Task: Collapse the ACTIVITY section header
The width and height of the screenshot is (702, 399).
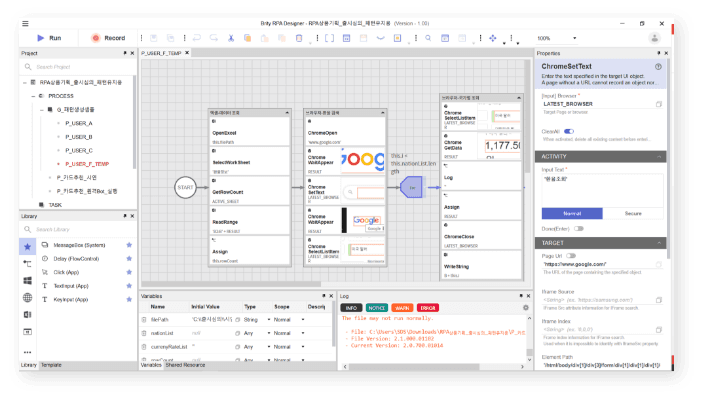Action: pos(600,156)
